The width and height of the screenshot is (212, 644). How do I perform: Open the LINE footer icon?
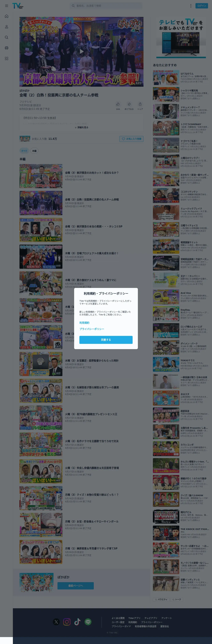pyautogui.click(x=88, y=622)
